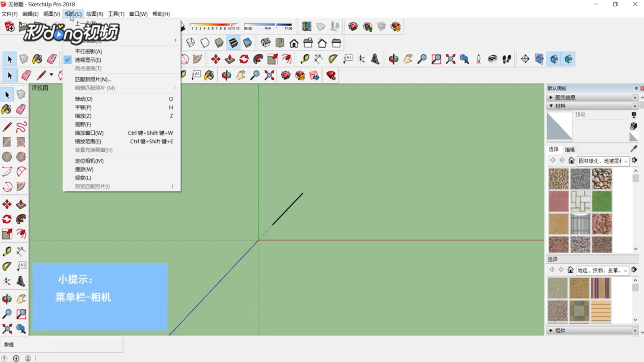Pick the red paving material swatch
This screenshot has width=644, height=362.
coord(558,201)
